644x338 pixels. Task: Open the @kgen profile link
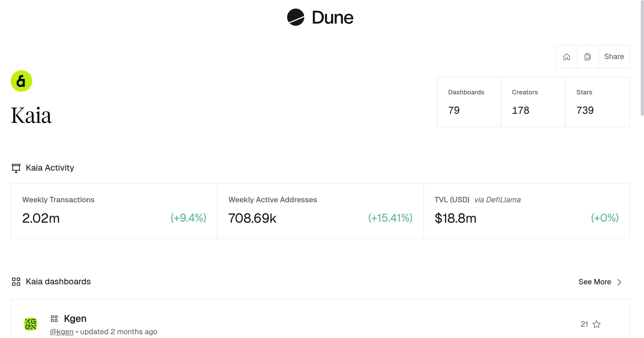point(62,332)
